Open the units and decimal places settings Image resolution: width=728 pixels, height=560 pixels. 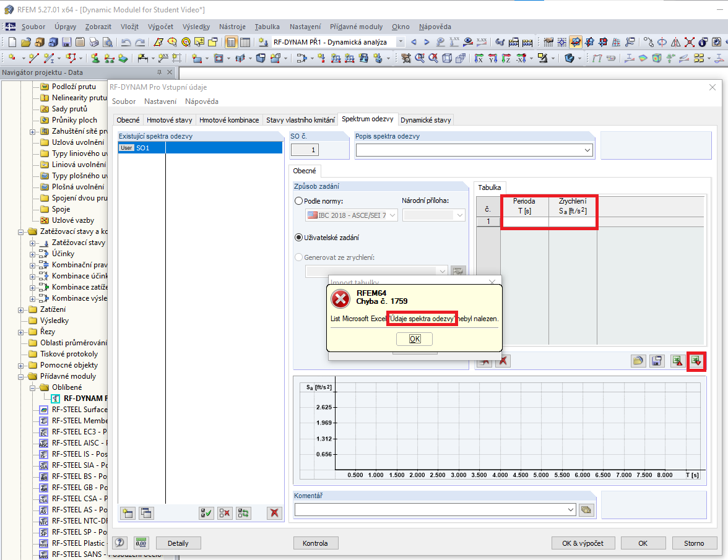pyautogui.click(x=141, y=543)
